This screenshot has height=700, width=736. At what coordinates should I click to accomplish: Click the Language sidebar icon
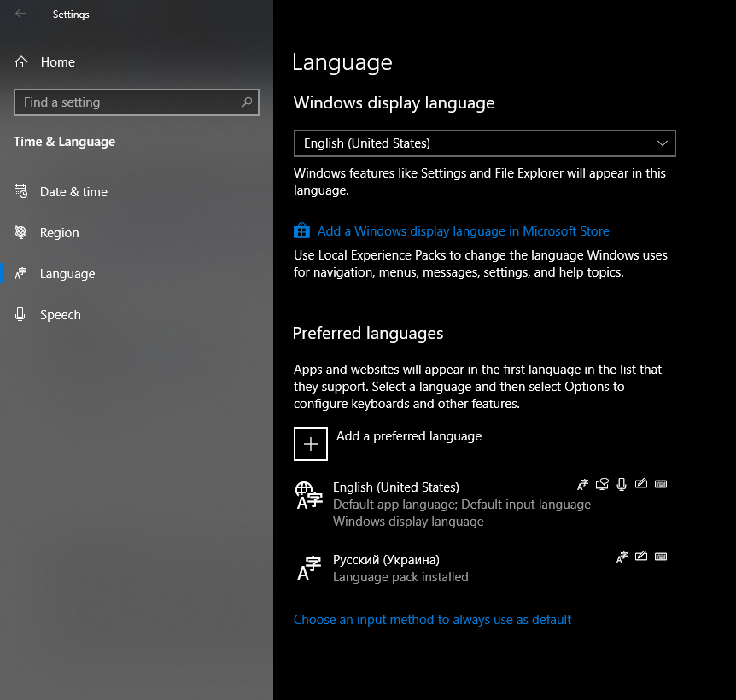pos(20,273)
